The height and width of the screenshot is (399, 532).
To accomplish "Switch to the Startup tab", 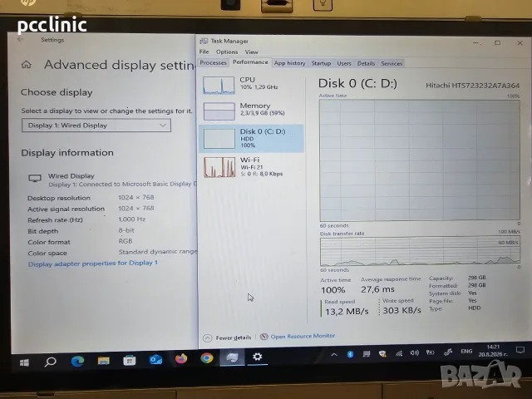I will (321, 63).
